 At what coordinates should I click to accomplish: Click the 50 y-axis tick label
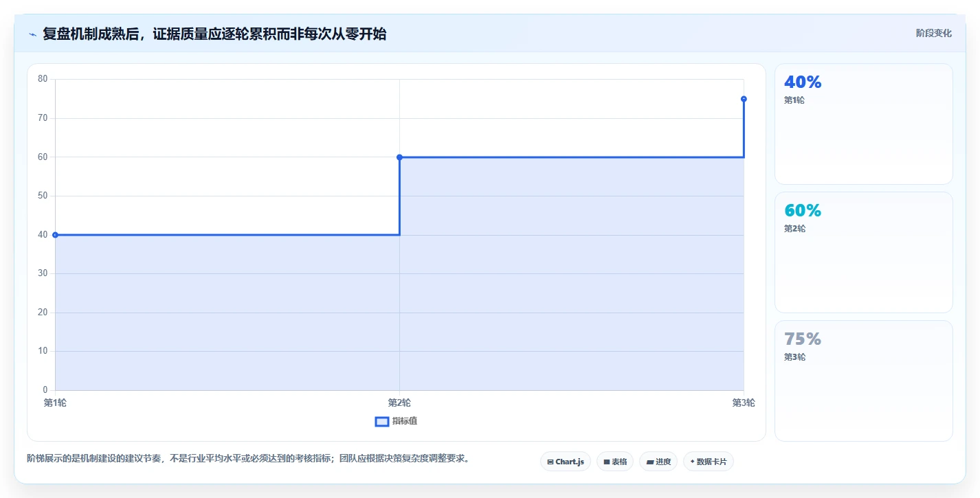click(x=43, y=196)
